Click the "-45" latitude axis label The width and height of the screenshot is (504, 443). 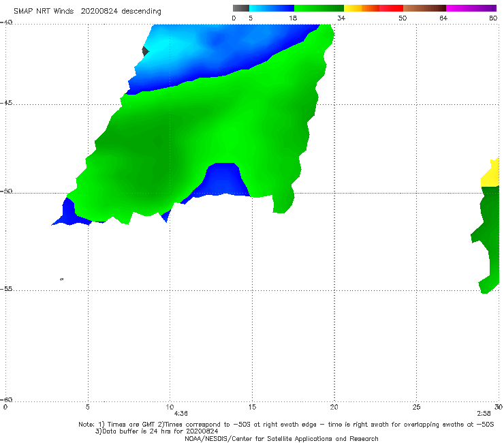[x=6, y=103]
